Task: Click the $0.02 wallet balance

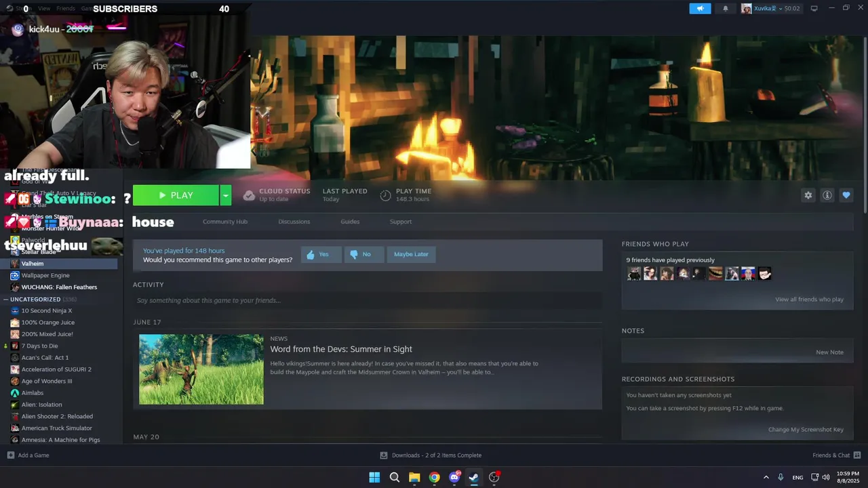Action: 793,8
